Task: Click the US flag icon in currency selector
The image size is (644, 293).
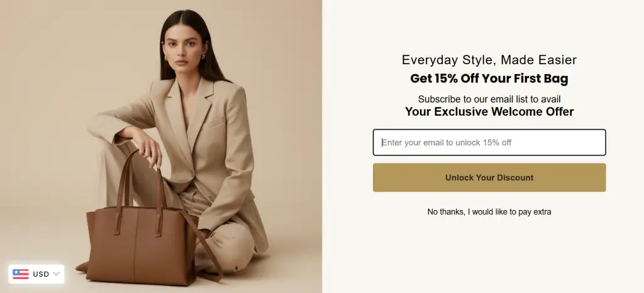Action: pos(21,274)
